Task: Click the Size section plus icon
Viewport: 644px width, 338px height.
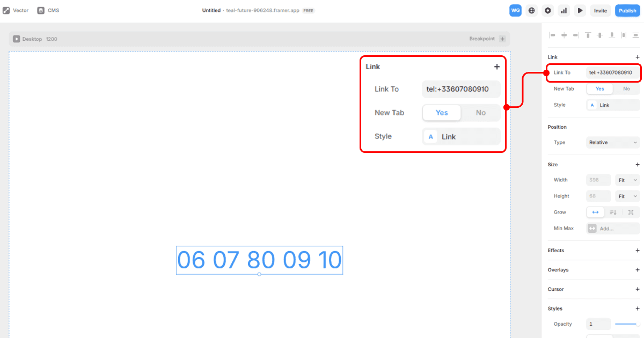Action: click(638, 165)
